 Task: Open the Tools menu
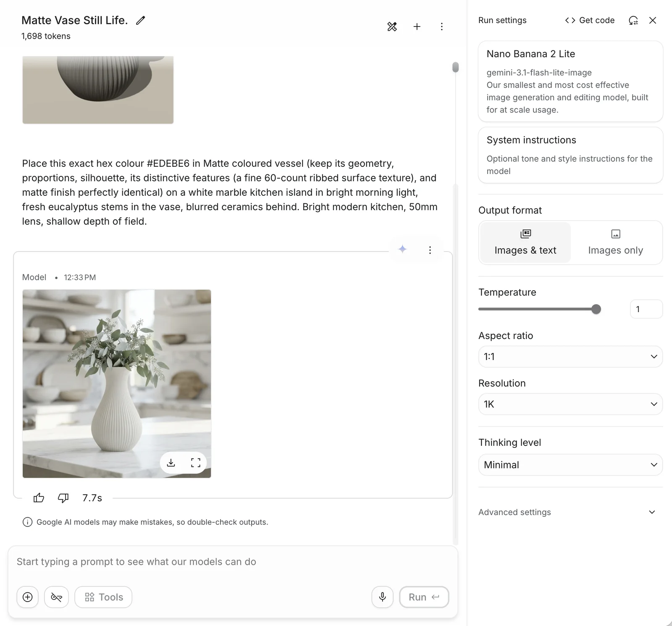pyautogui.click(x=103, y=597)
